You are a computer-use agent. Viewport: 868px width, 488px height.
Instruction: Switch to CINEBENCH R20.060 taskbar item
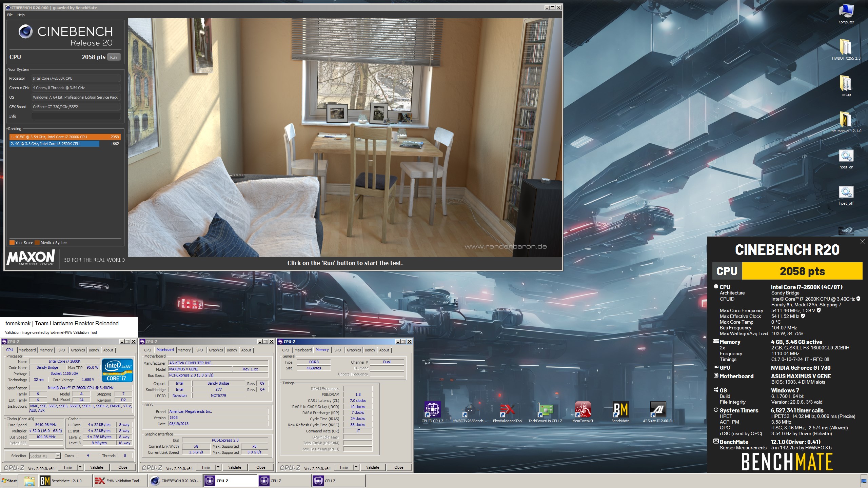coord(175,481)
